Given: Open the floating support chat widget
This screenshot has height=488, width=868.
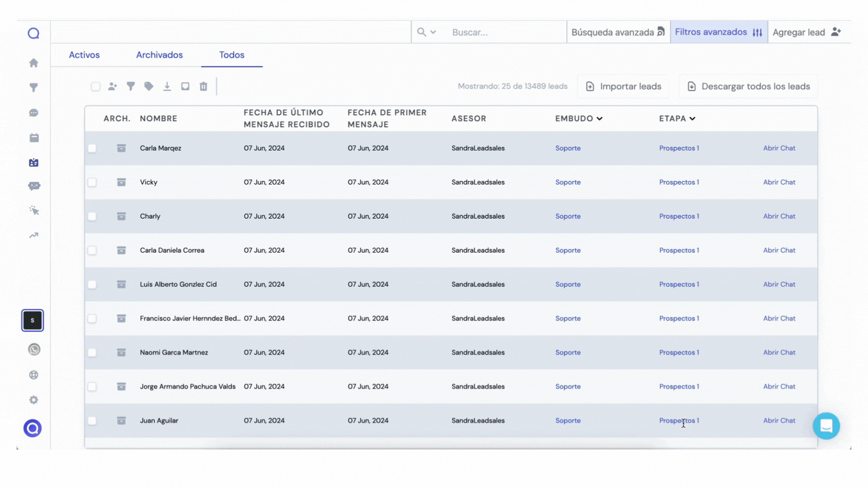Looking at the screenshot, I should (826, 426).
